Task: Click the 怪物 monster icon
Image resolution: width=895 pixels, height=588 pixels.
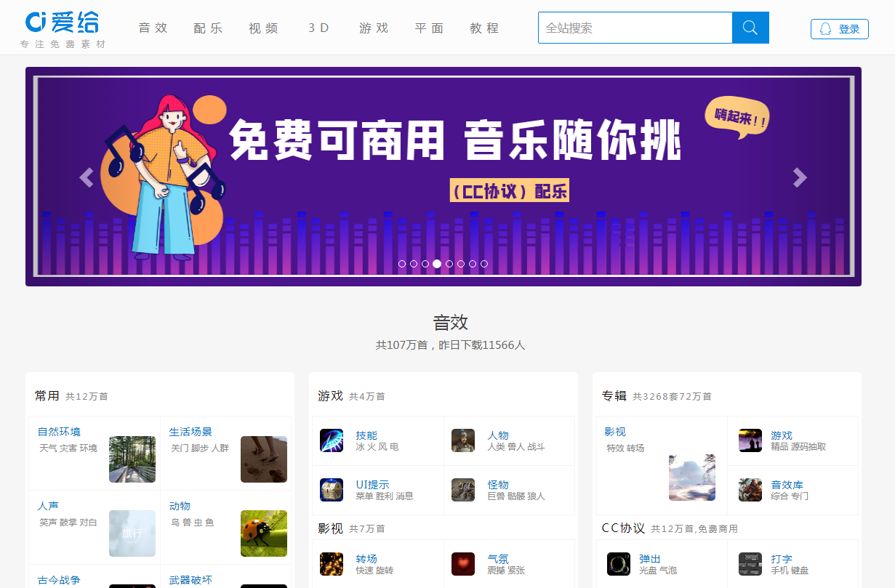Action: [x=463, y=490]
